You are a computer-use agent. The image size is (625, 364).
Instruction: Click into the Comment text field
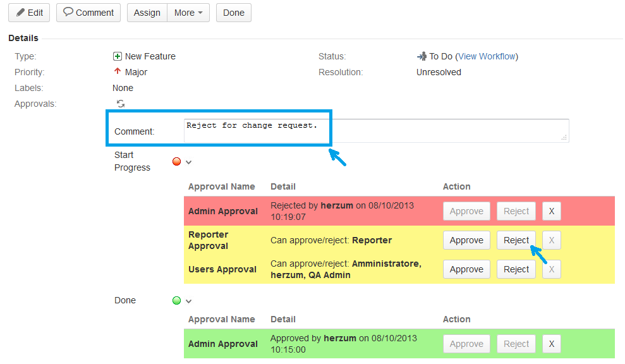coord(376,130)
